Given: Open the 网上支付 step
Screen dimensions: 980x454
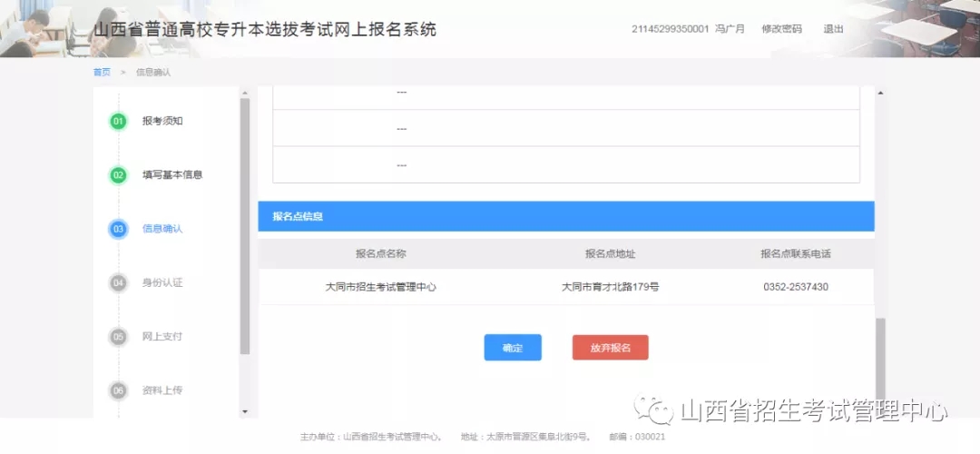Looking at the screenshot, I should [162, 337].
